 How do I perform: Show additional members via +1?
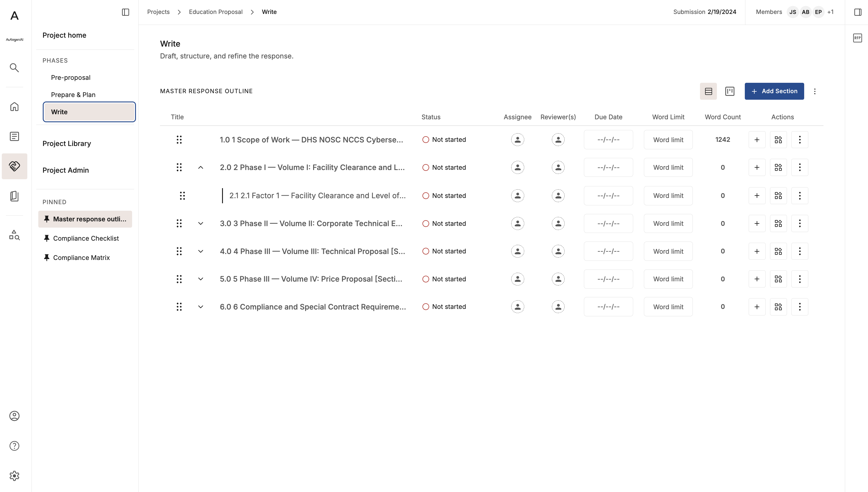(x=830, y=12)
